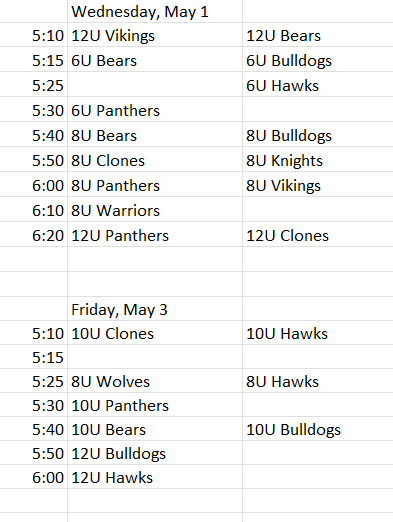Click the 8U Clones cell
Screen dimensions: 393x522
[155, 160]
